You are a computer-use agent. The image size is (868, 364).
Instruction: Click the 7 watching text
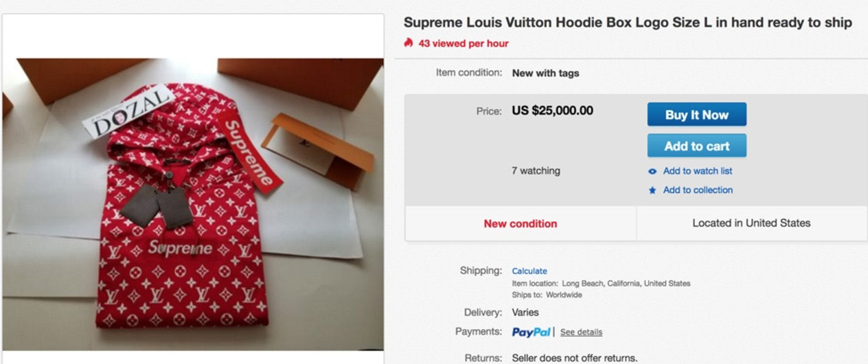pyautogui.click(x=536, y=171)
